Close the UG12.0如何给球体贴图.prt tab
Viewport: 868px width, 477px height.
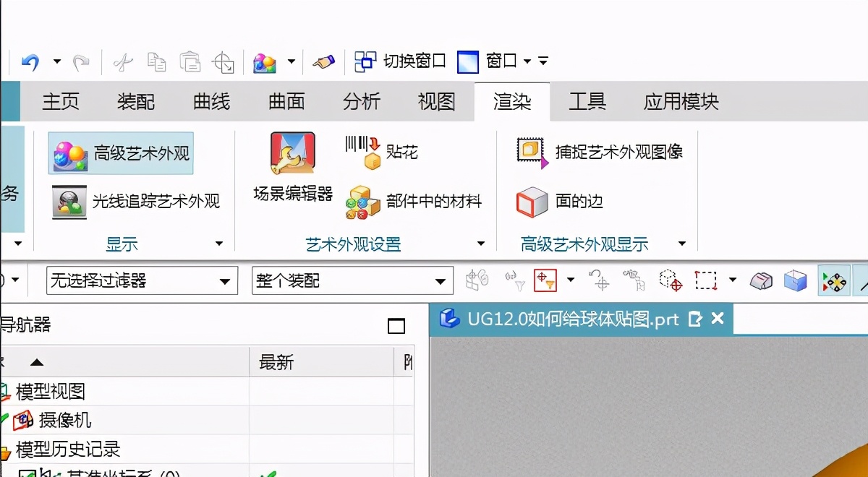pyautogui.click(x=718, y=319)
